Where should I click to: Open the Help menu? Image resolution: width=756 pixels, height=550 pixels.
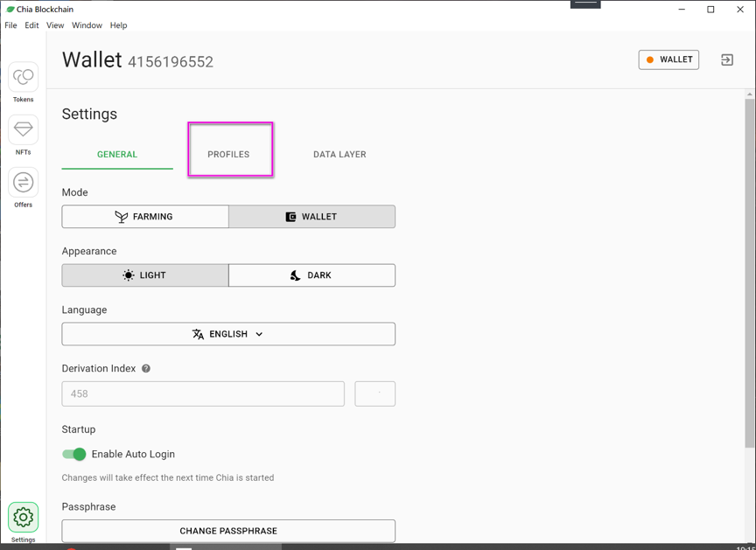click(x=119, y=25)
